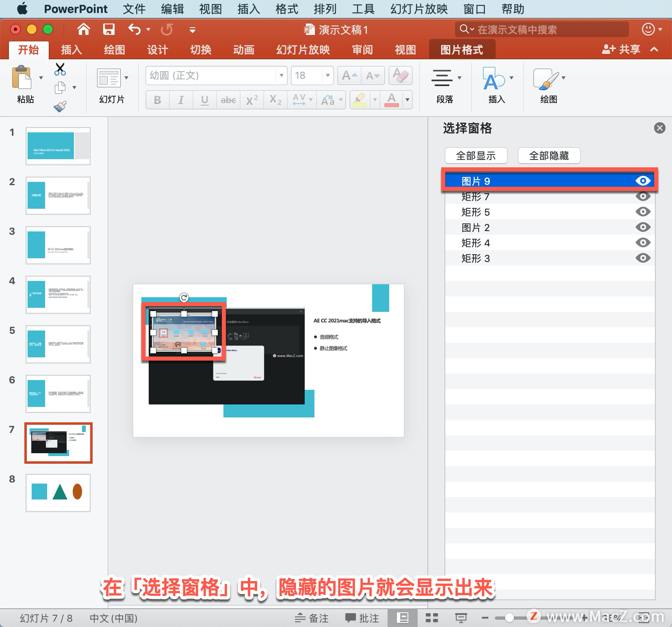
Task: Open the Apple menu
Action: pyautogui.click(x=23, y=9)
